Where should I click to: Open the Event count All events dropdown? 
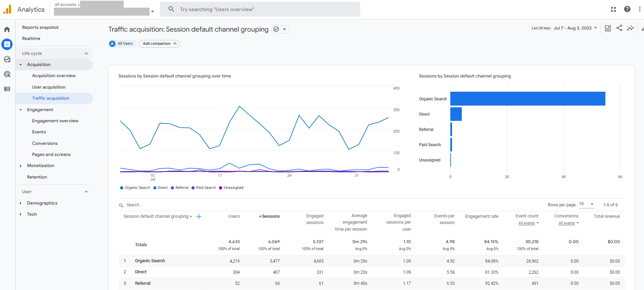(529, 223)
